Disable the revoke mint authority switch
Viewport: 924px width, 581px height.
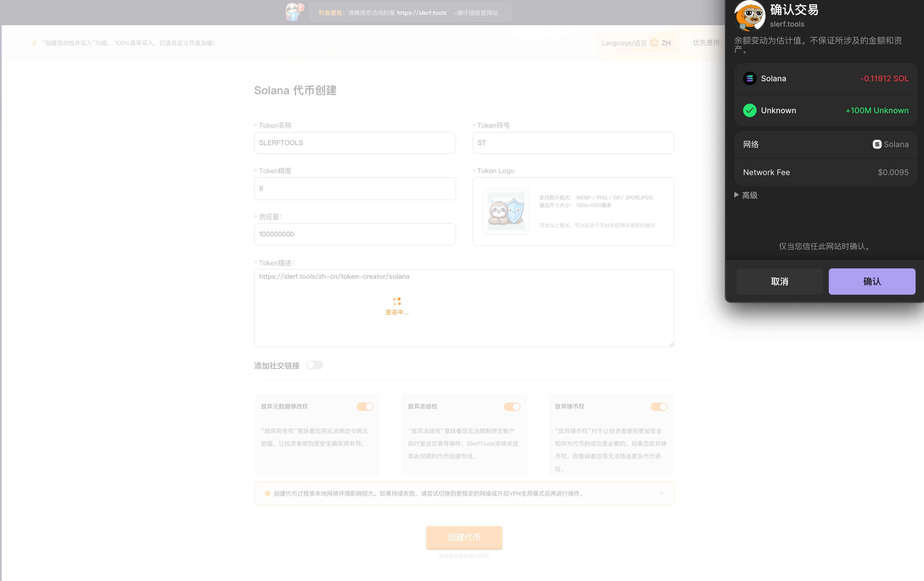(x=659, y=407)
